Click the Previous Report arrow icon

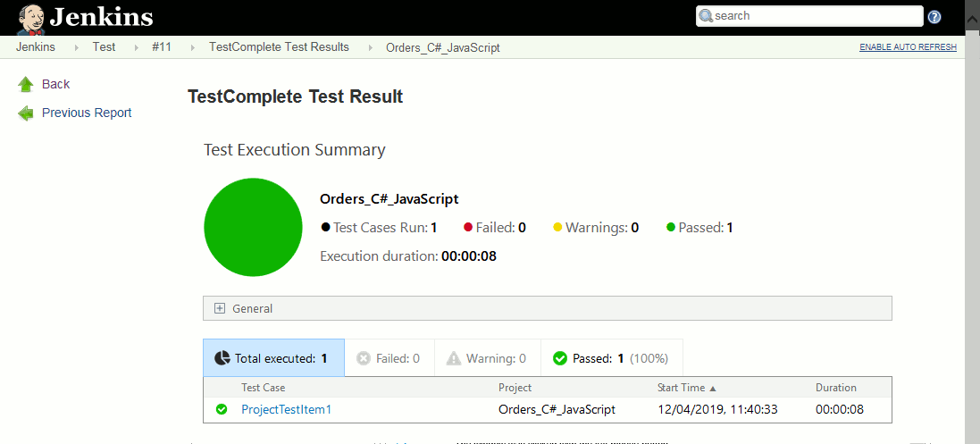click(26, 113)
